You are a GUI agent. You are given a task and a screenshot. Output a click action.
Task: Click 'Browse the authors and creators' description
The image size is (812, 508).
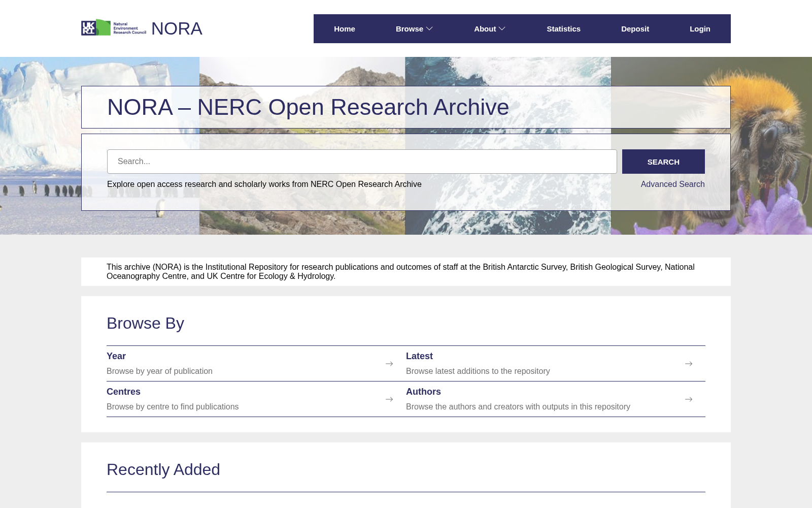click(518, 406)
